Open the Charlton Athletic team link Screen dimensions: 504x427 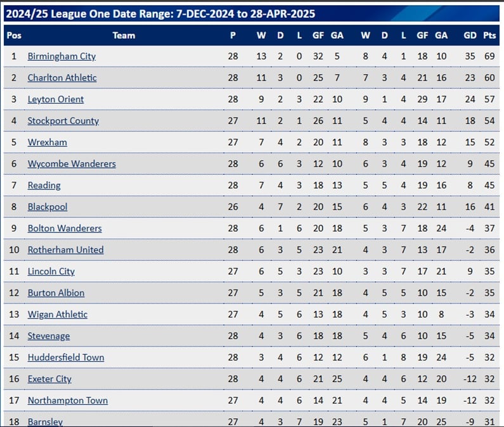coord(62,78)
